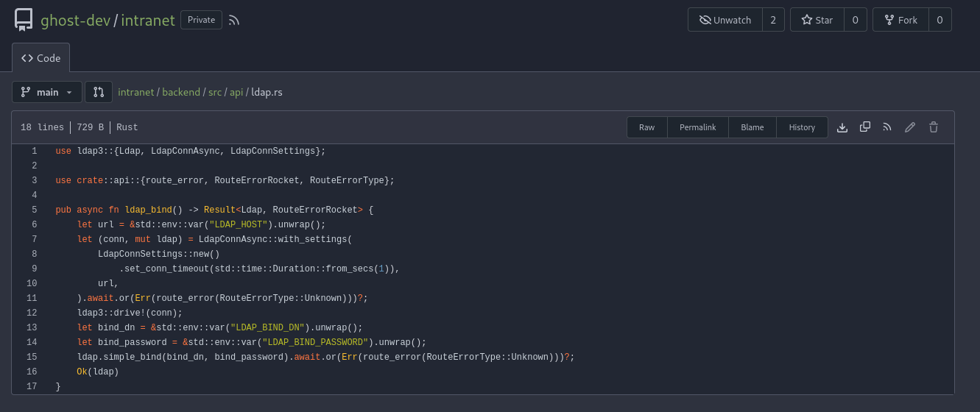Edit file using the pencil icon

(910, 127)
